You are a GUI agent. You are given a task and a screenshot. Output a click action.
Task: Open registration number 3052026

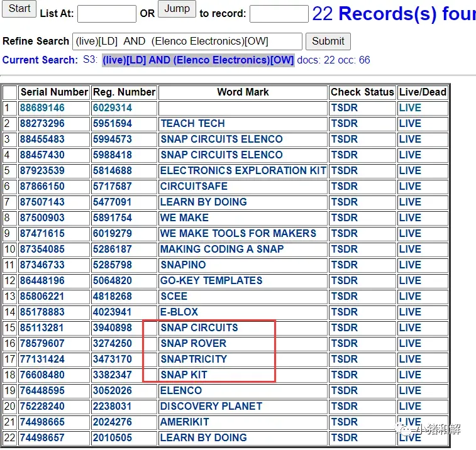[113, 390]
